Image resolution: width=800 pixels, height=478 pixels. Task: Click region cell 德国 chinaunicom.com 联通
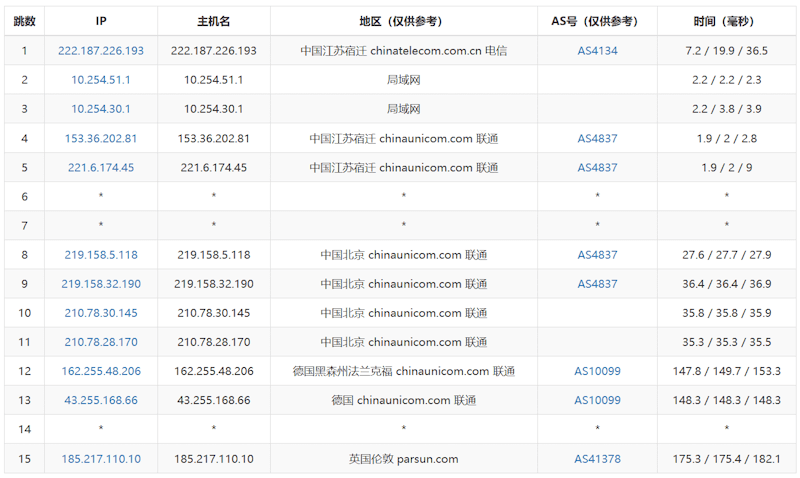[x=404, y=400]
